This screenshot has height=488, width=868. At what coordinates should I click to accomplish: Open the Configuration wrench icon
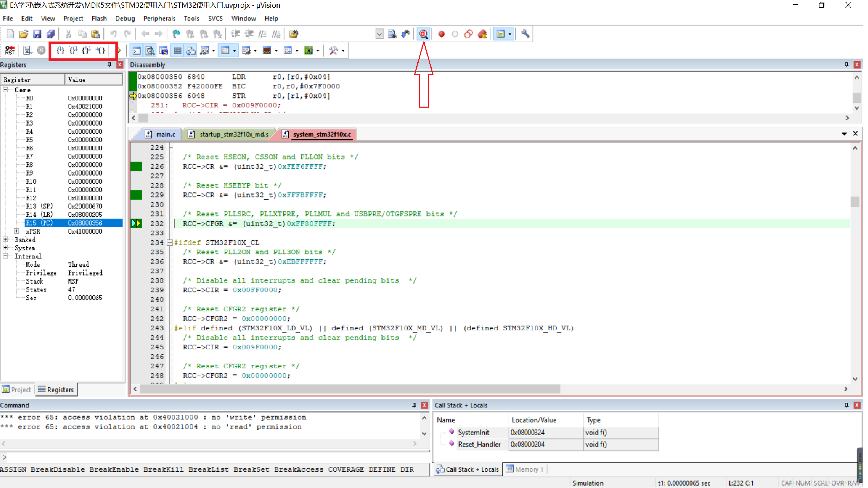[525, 34]
